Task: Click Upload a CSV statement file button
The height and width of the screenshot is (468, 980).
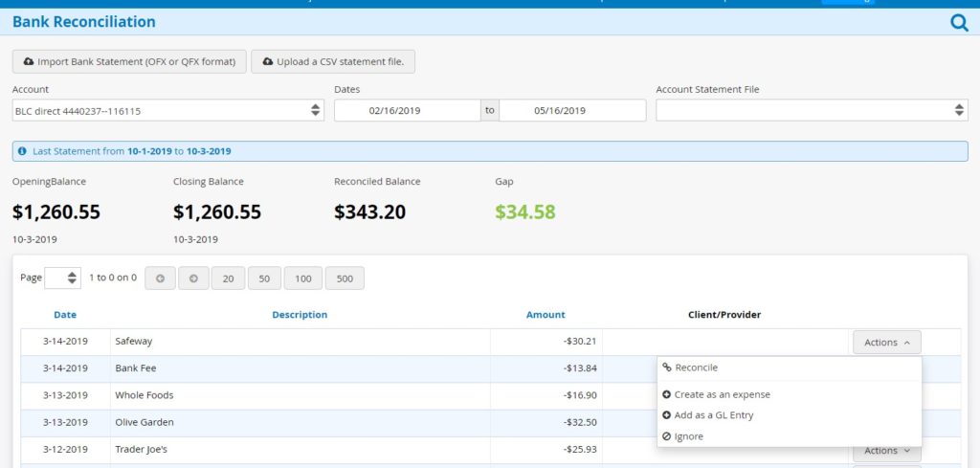Action: pyautogui.click(x=333, y=62)
